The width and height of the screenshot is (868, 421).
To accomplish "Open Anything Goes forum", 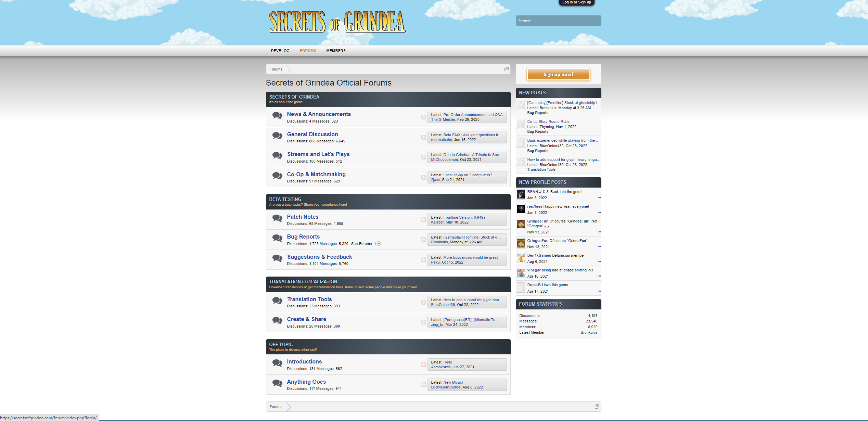I will [306, 382].
